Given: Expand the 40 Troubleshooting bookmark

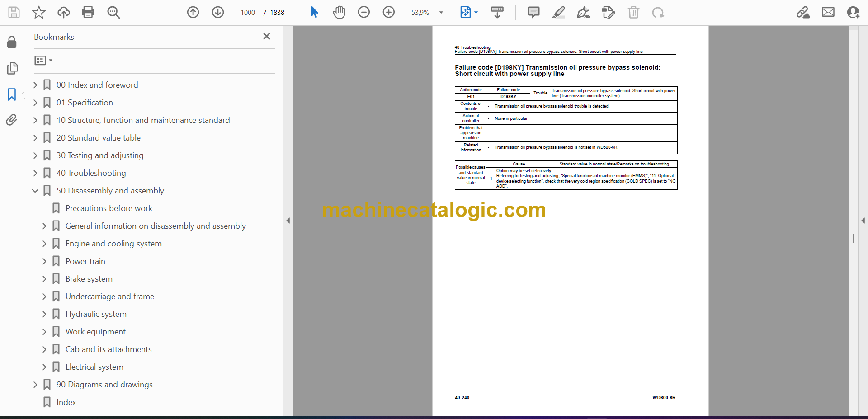Looking at the screenshot, I should (35, 173).
